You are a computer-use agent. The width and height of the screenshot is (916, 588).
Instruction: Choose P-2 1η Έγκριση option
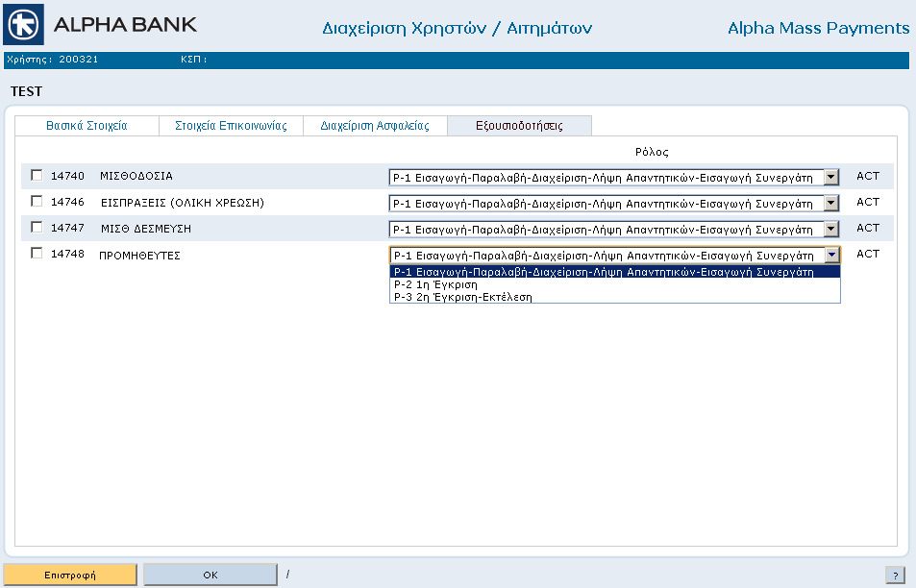(614, 284)
